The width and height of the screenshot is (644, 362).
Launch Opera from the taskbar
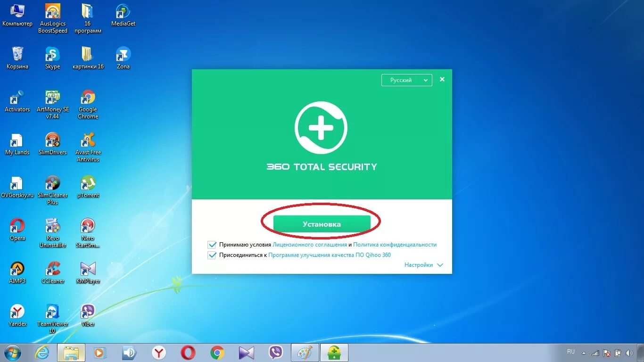click(x=188, y=353)
